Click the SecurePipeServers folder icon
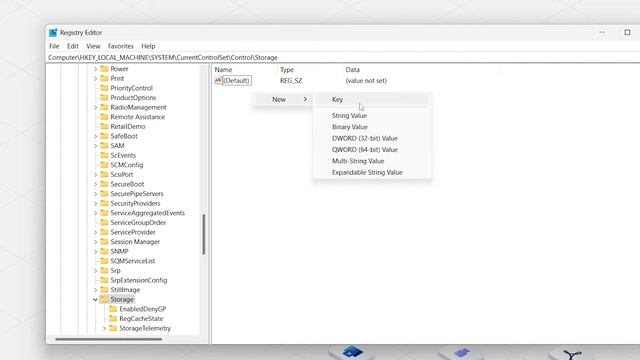Viewport: 640px width, 360px height. coord(104,193)
